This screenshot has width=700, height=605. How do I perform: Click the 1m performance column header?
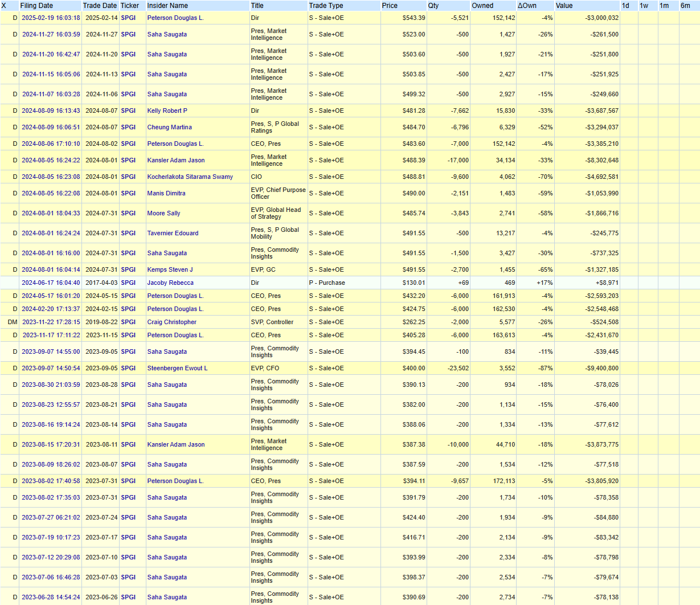tap(664, 6)
